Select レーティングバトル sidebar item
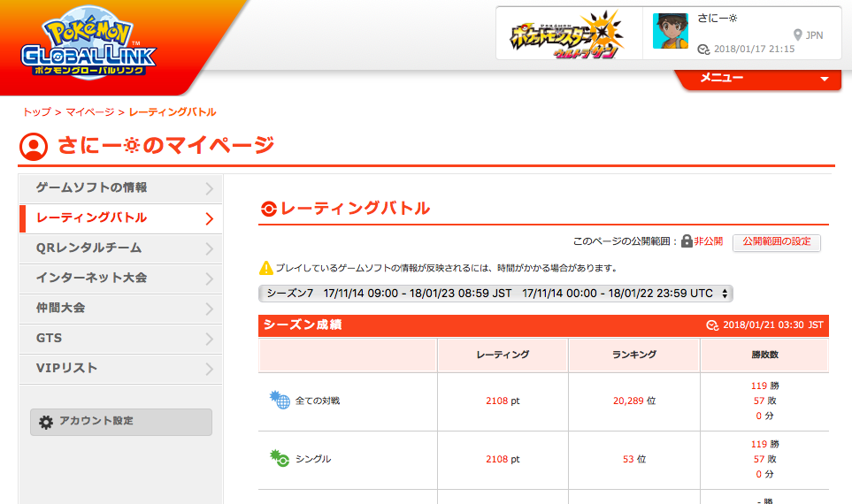The height and width of the screenshot is (504, 852). 120,218
